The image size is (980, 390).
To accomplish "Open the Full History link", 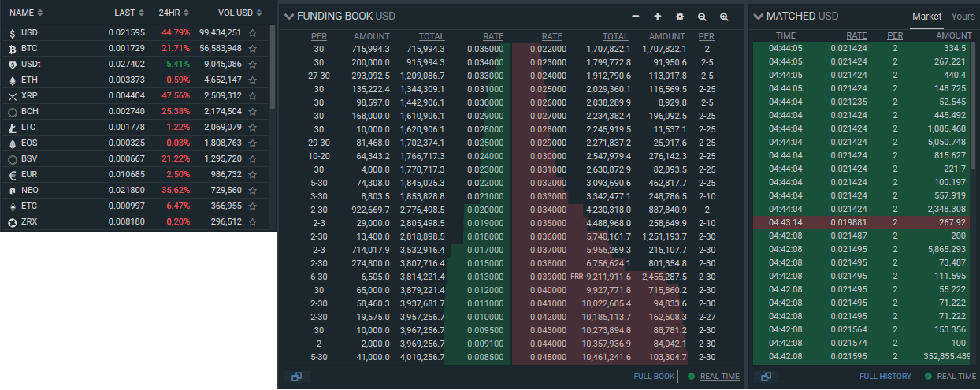I will pos(885,377).
